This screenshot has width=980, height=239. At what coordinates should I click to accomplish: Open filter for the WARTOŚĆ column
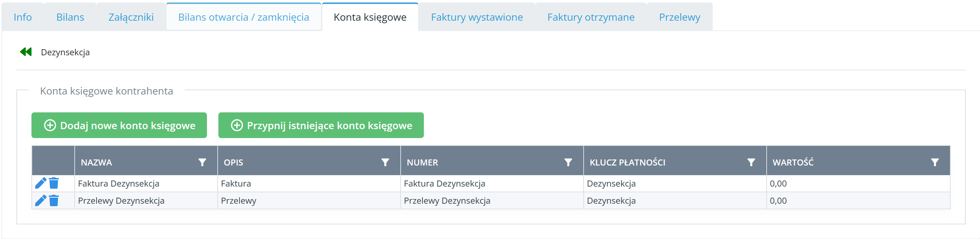point(934,163)
